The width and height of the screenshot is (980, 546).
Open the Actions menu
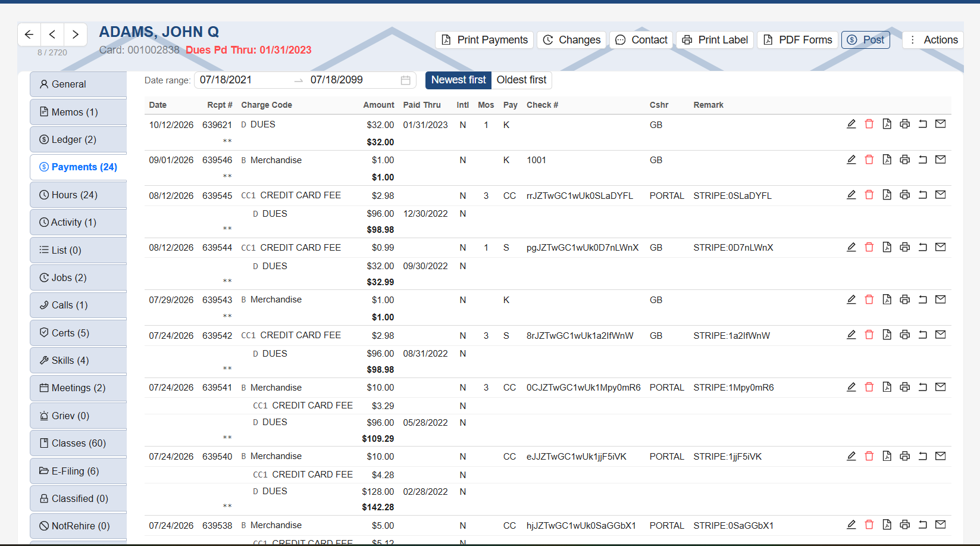[x=933, y=40]
